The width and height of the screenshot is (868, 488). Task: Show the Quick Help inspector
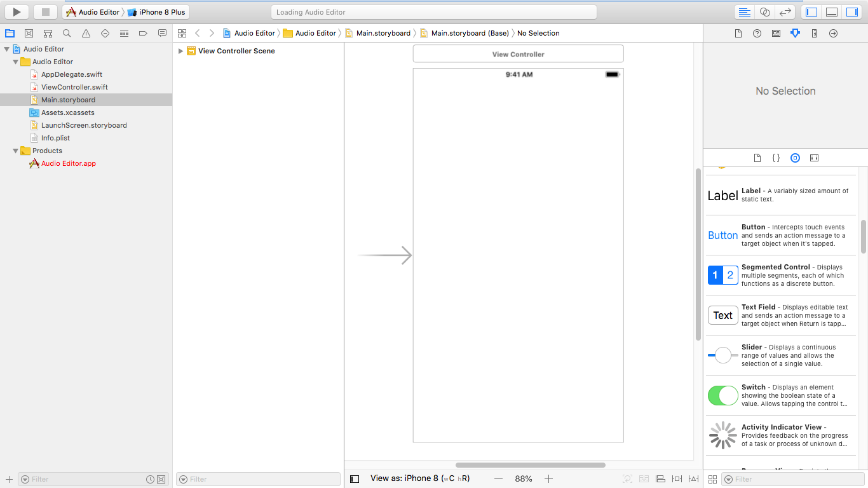[x=757, y=33]
